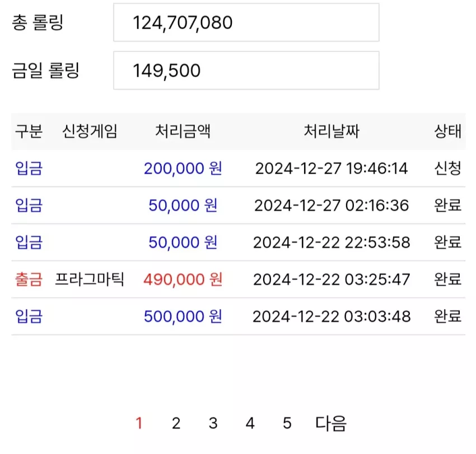Click the red 출금 row label
The image size is (476, 454).
29,279
